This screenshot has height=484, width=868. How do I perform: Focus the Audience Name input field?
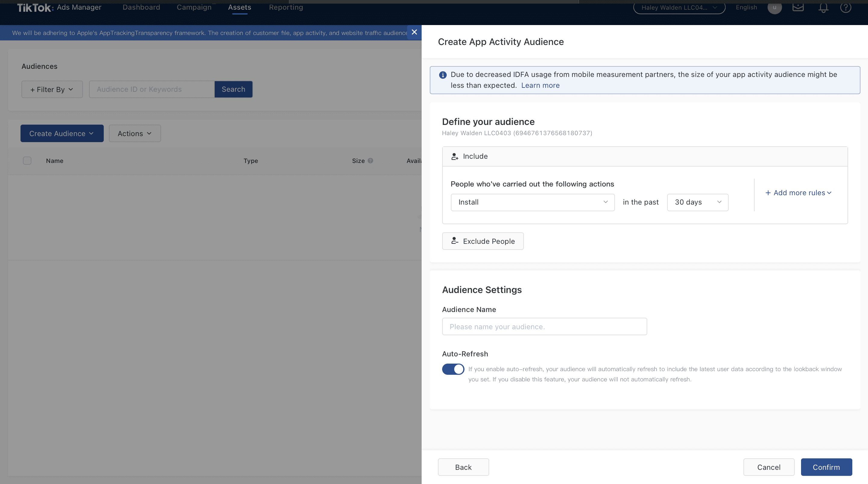click(x=544, y=326)
